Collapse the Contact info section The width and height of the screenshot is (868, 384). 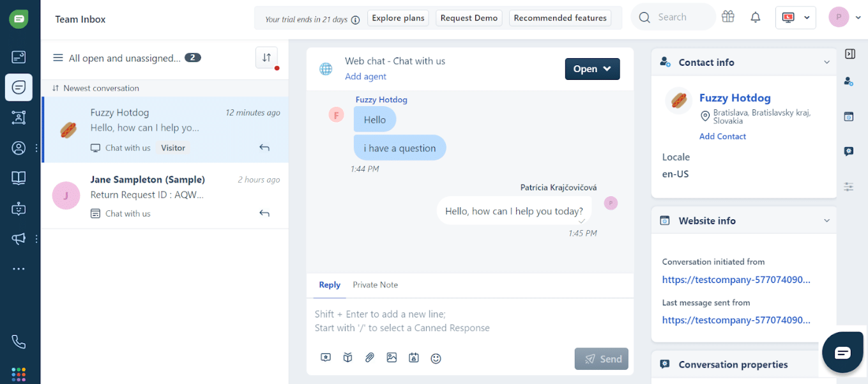(826, 63)
